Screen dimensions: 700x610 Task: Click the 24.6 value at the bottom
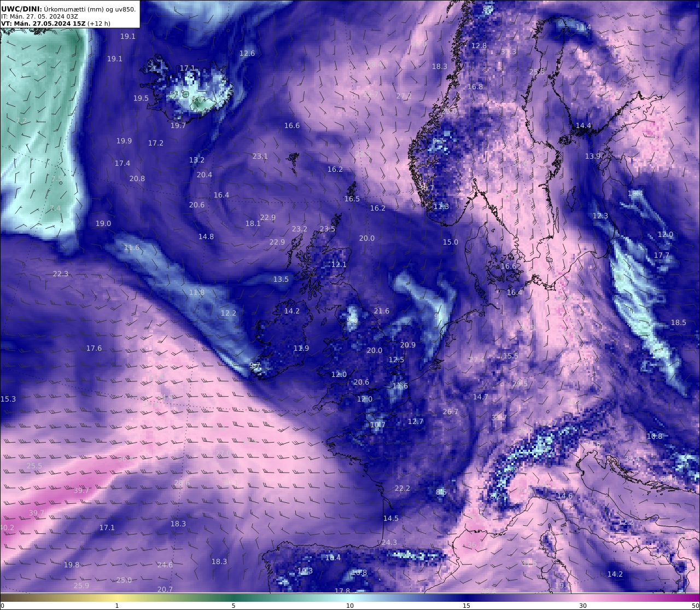pyautogui.click(x=165, y=565)
